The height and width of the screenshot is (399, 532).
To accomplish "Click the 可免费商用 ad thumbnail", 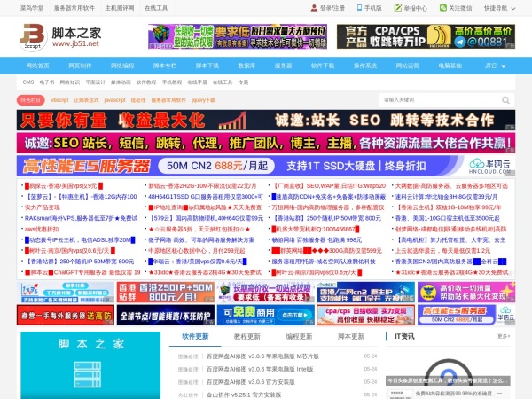I will coord(266,315).
